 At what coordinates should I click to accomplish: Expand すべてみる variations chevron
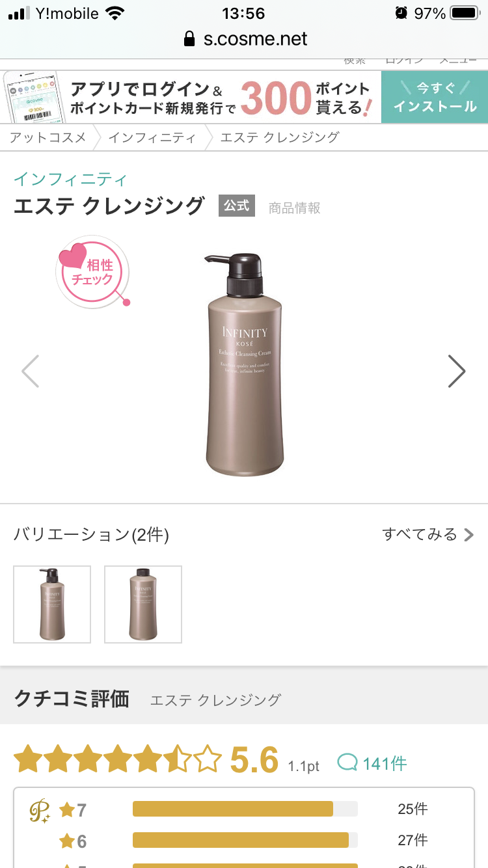[468, 535]
